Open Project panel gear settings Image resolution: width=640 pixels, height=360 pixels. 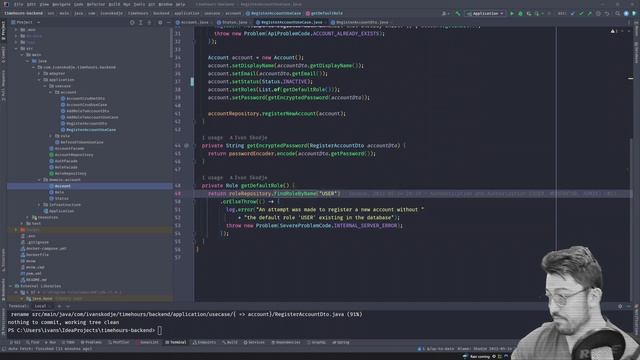(160, 22)
